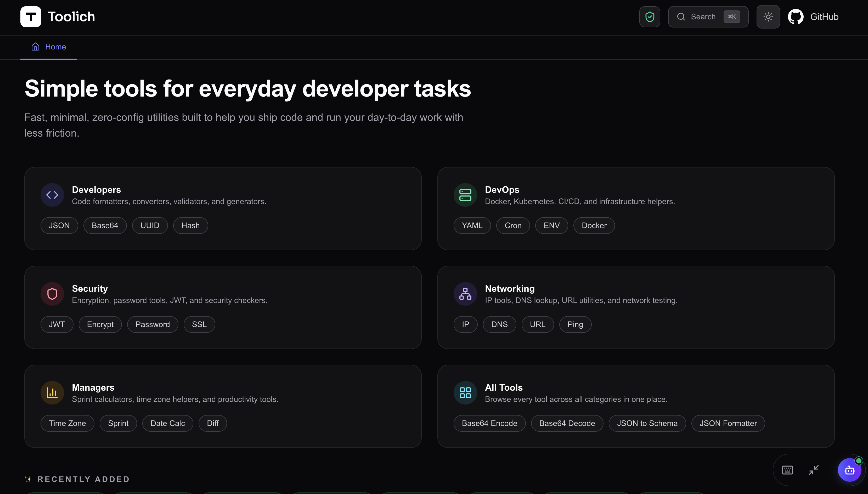Choose the Encrypt chip
The width and height of the screenshot is (868, 494).
[x=100, y=324]
